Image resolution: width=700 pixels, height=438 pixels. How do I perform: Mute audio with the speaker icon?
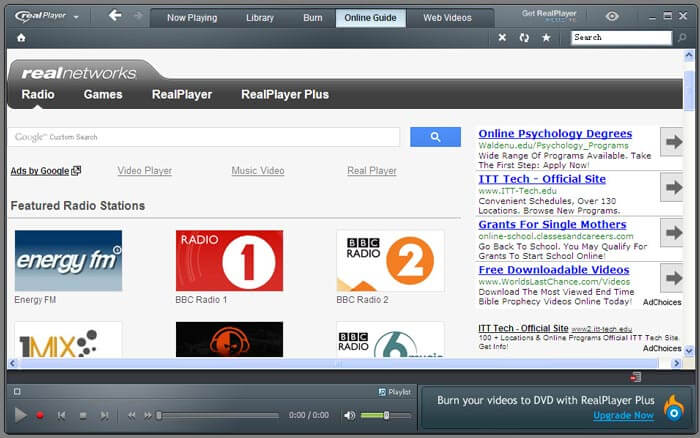pos(350,416)
